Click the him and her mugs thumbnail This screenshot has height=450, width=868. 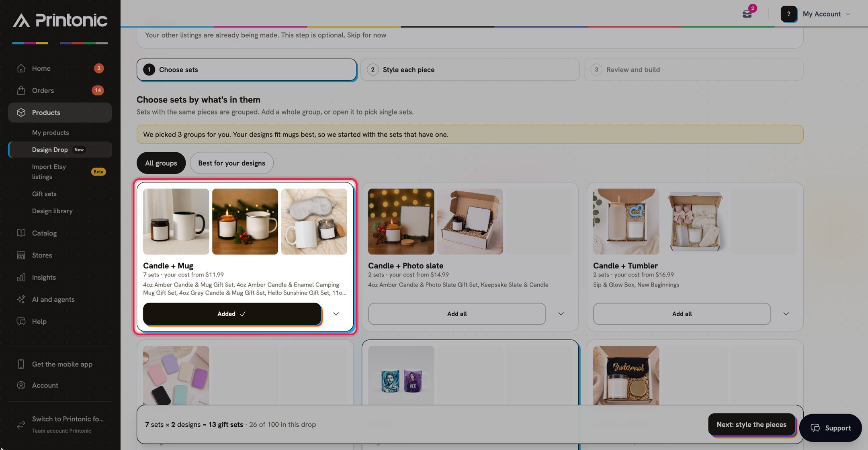[x=401, y=375]
